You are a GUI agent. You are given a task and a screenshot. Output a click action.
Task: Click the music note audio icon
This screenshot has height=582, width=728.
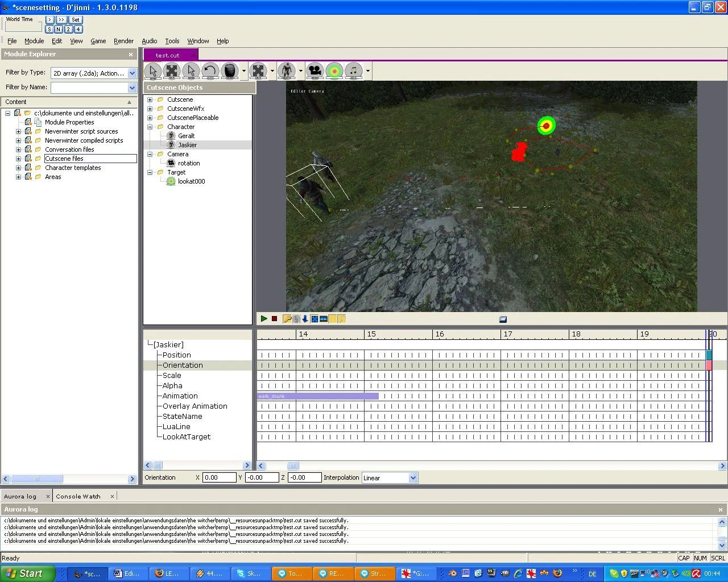[354, 71]
